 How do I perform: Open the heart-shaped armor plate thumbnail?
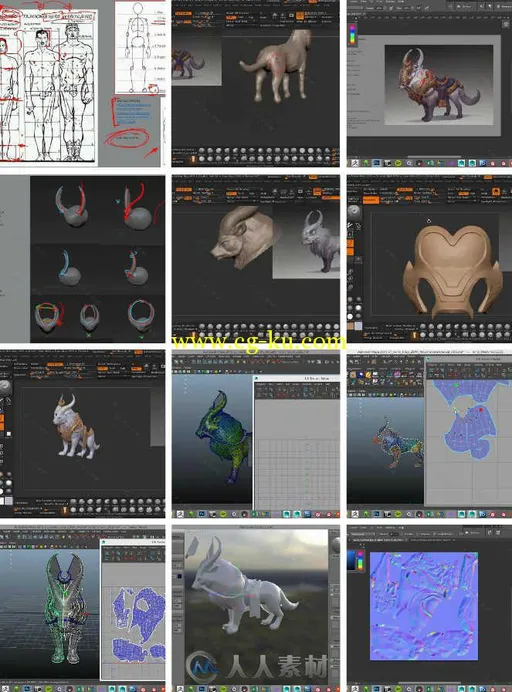(429, 259)
